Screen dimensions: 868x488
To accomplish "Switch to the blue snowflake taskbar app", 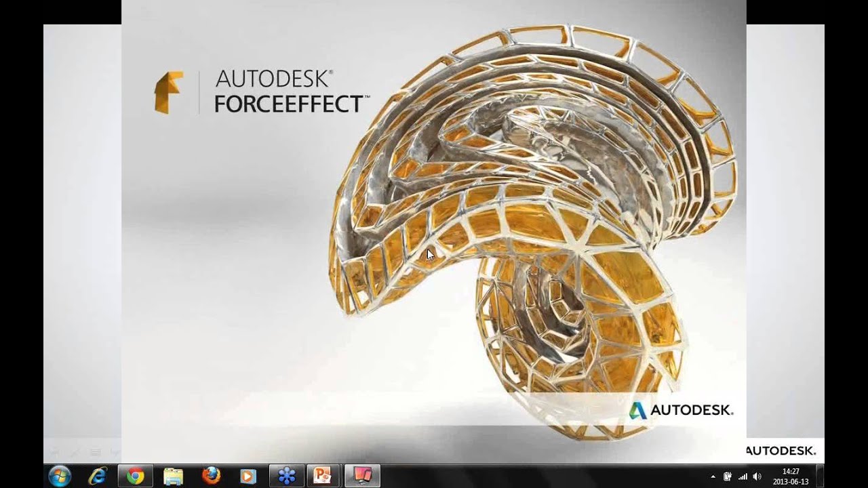I will 287,476.
